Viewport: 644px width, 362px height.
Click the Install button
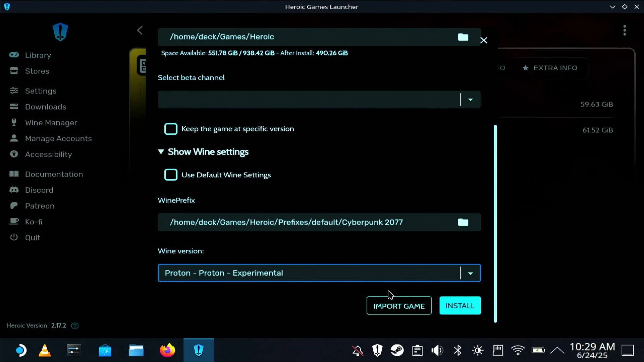[x=460, y=306]
